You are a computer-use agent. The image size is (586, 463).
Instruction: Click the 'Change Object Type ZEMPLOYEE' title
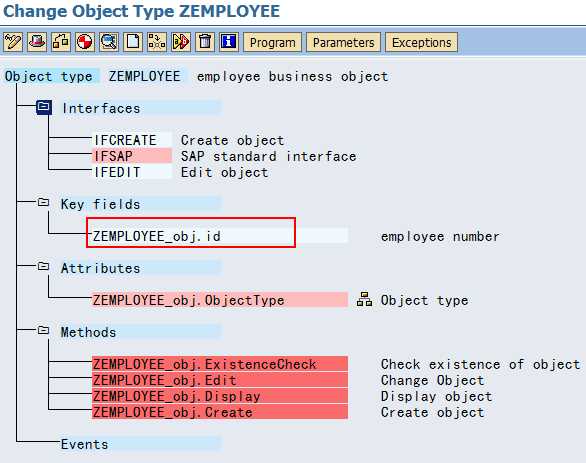[x=141, y=11]
